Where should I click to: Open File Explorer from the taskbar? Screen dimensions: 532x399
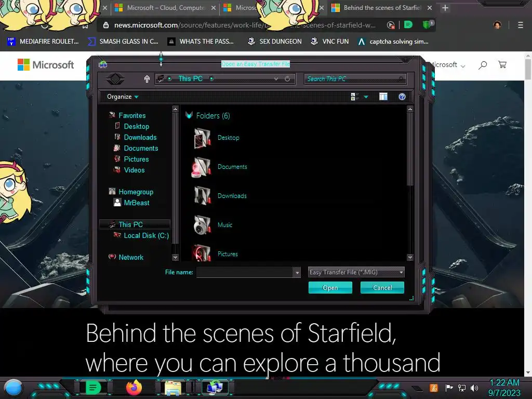coord(173,388)
